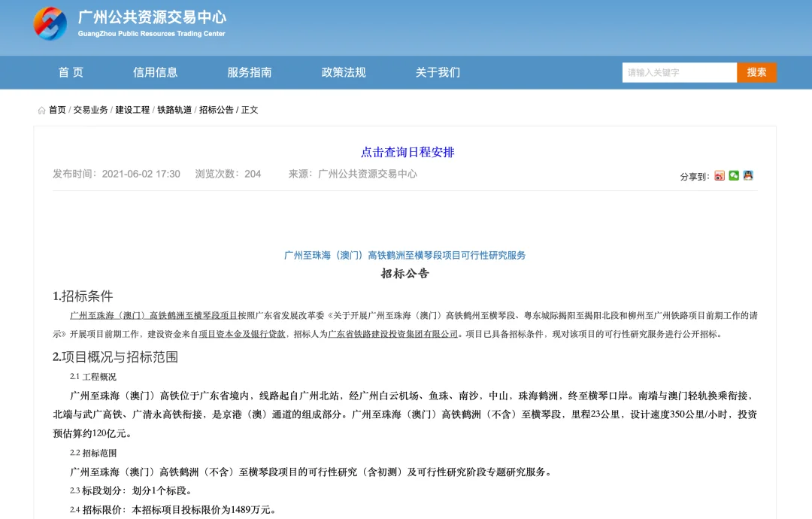Click the section heading 1.招标条件
Screen dimensions: 812x519
click(83, 296)
